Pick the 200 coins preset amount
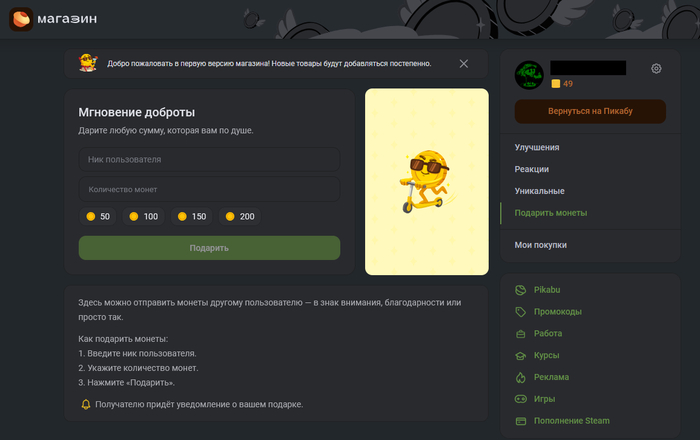The image size is (700, 440). (x=240, y=216)
